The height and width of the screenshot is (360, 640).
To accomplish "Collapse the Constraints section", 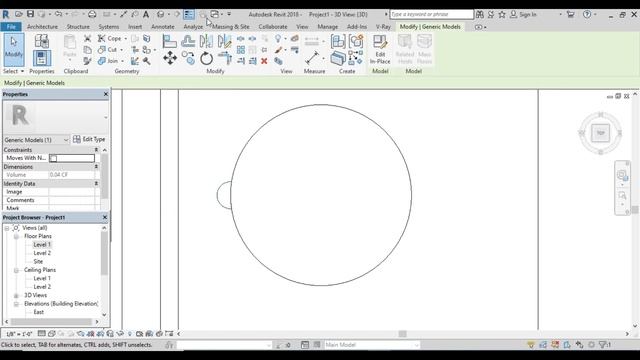I will click(96, 150).
